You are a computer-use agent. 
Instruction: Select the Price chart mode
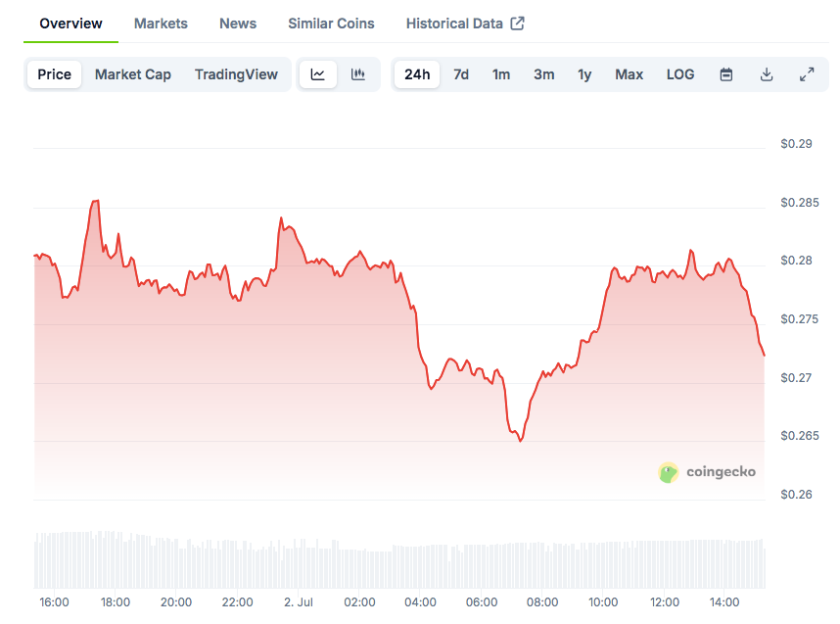click(x=54, y=74)
